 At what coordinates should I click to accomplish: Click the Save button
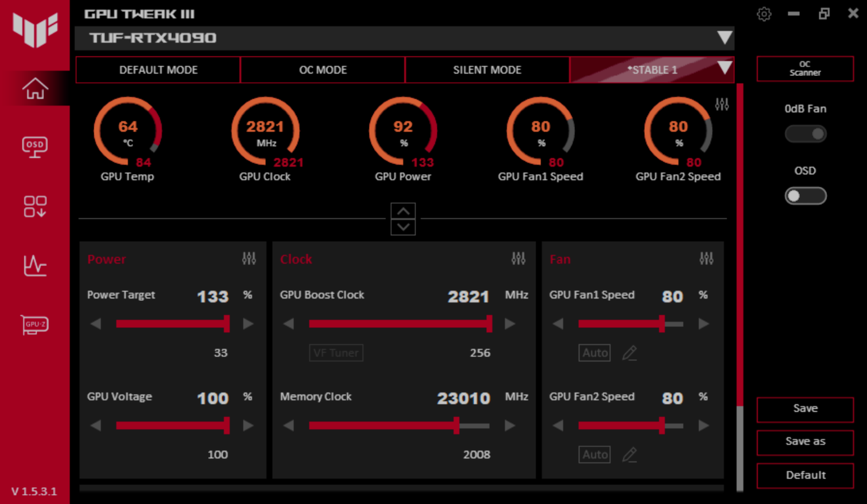pos(805,410)
